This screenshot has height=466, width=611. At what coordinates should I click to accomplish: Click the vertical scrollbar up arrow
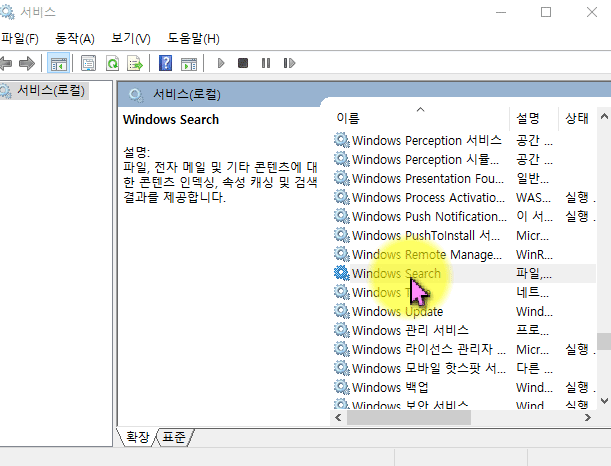coord(604,116)
